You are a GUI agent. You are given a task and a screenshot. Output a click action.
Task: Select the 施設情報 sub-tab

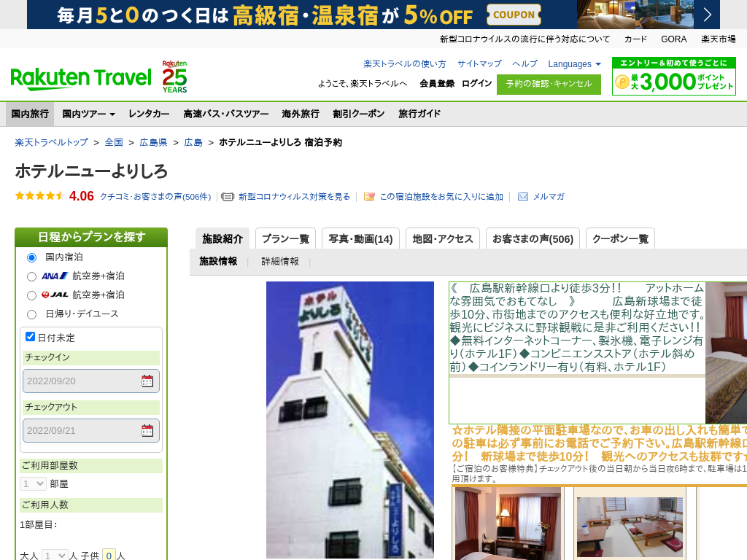coord(218,262)
